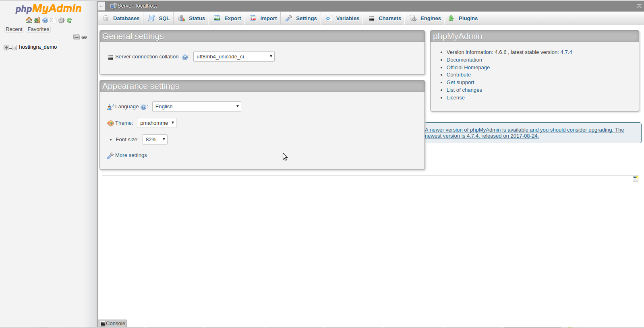Screen dimensions: 644x328
Task: Open the Favorites tables list
Action: (x=38, y=29)
